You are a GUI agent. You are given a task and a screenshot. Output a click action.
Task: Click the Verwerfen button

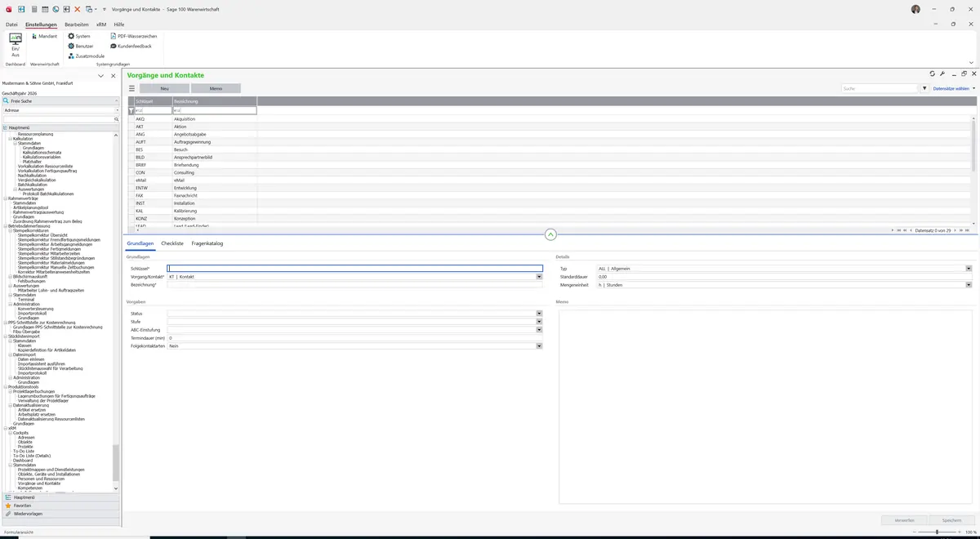[x=904, y=520]
